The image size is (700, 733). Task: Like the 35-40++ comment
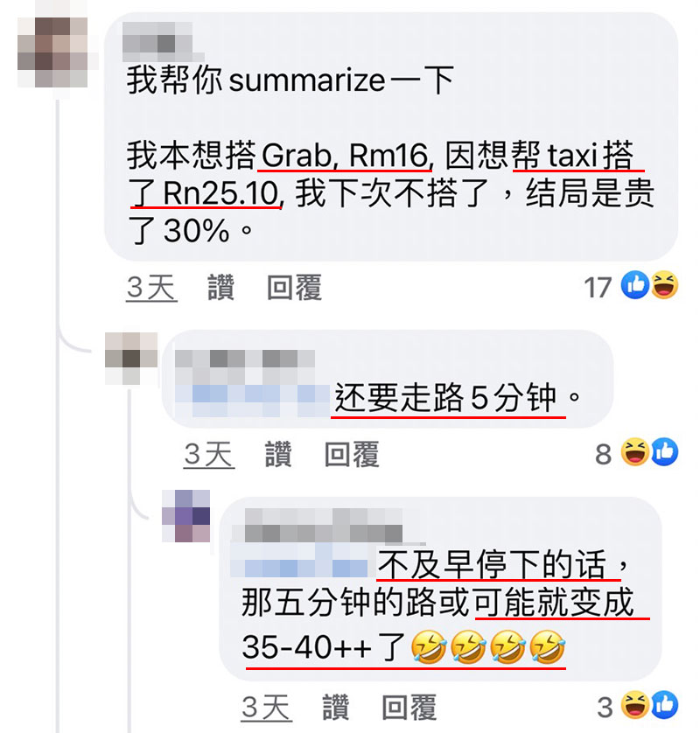point(336,707)
